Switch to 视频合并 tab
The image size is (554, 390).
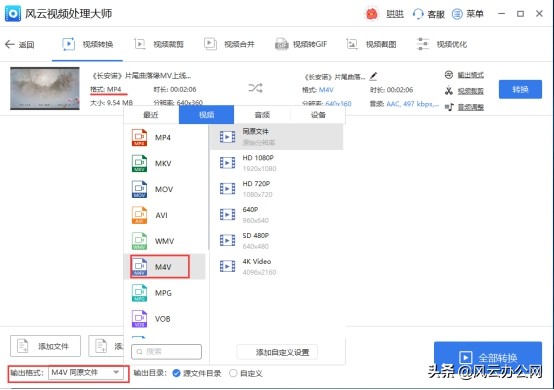click(229, 44)
